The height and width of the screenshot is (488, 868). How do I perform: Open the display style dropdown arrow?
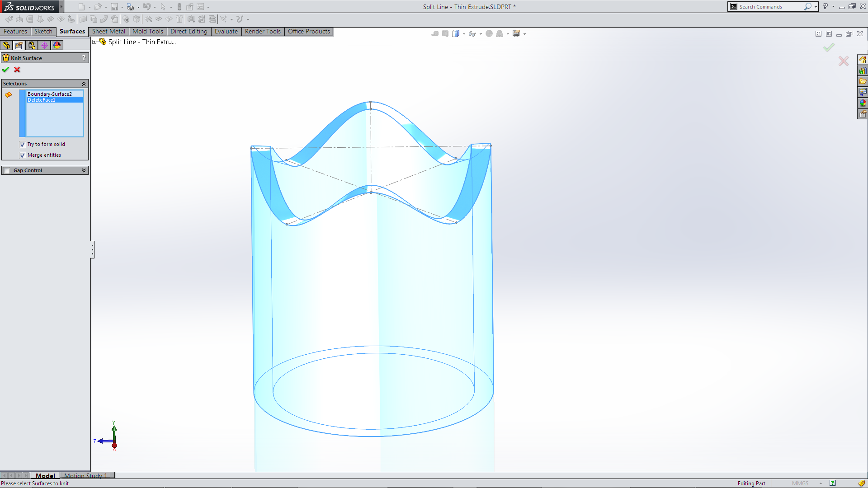click(x=464, y=34)
